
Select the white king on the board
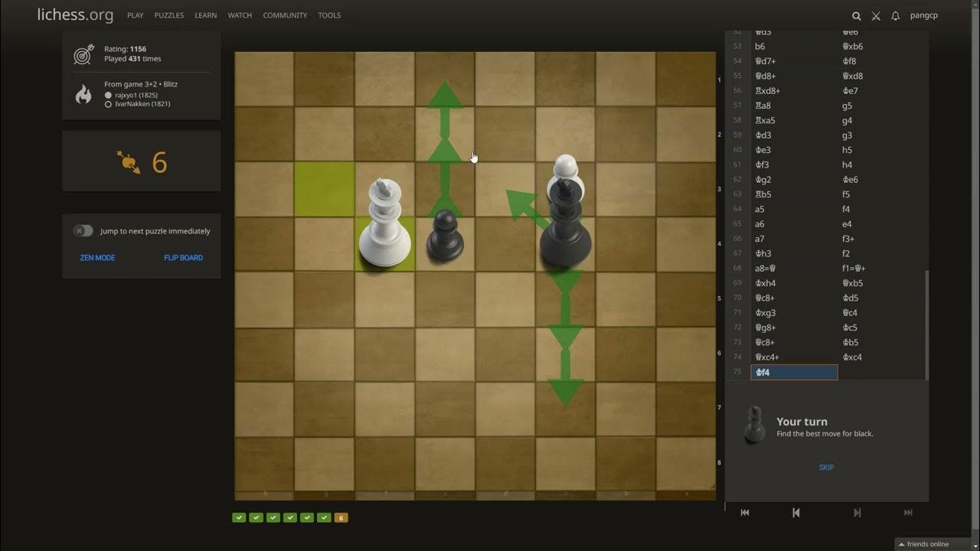tap(384, 223)
